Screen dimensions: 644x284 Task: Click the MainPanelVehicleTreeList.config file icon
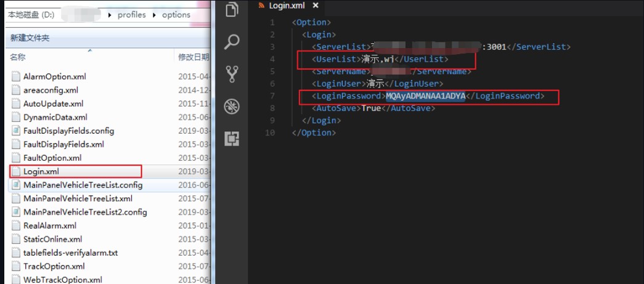(16, 185)
